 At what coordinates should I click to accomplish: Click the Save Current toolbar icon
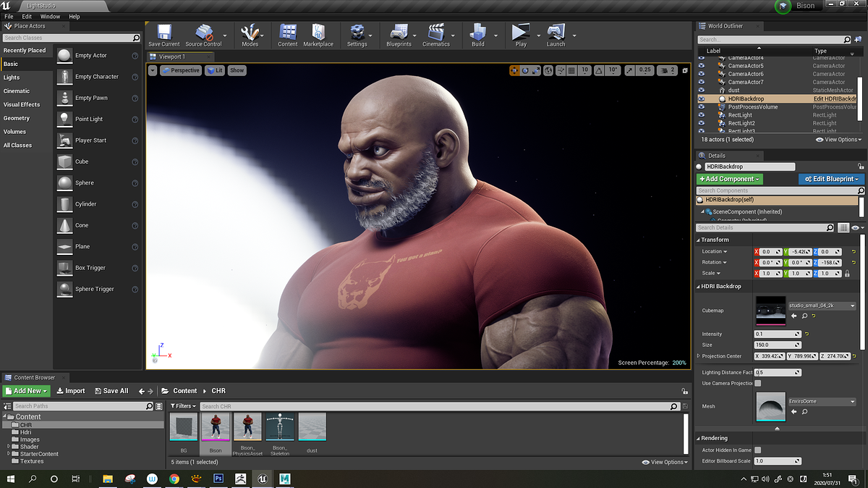tap(164, 32)
